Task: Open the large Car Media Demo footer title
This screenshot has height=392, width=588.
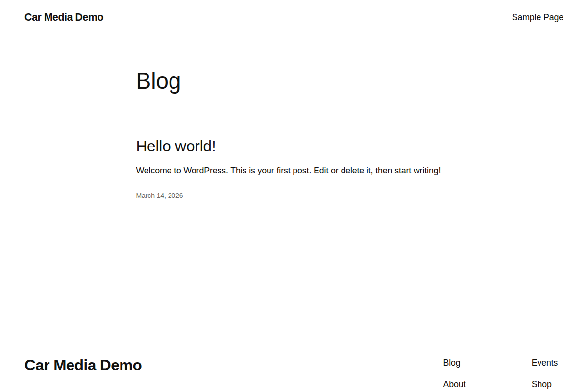Action: [83, 365]
